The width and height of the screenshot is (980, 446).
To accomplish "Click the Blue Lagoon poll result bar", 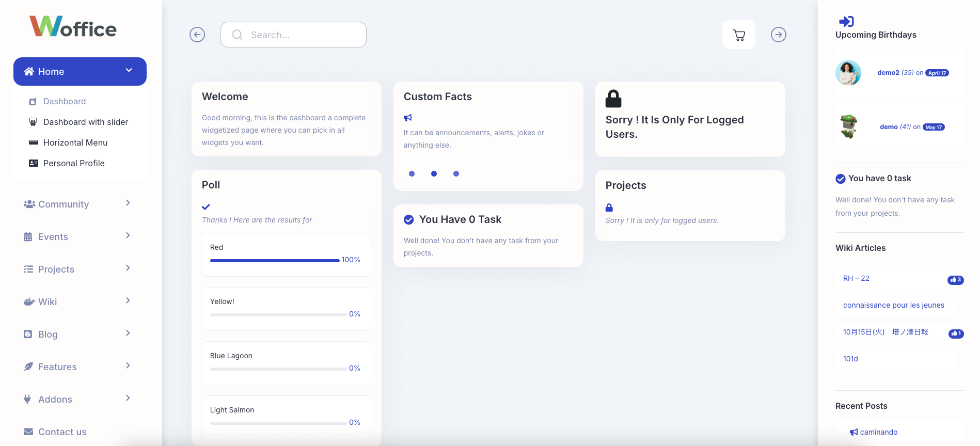I will [x=278, y=369].
